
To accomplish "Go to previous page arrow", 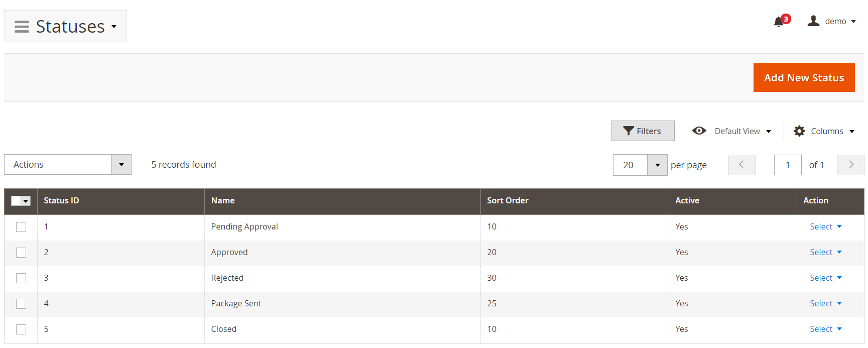I will (741, 165).
